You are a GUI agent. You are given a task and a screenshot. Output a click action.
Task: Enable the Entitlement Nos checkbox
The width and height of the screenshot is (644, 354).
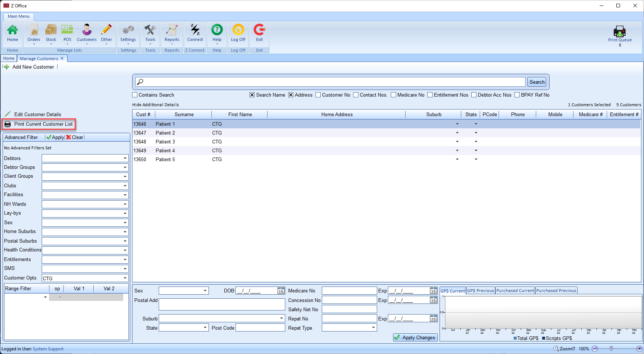coord(430,95)
